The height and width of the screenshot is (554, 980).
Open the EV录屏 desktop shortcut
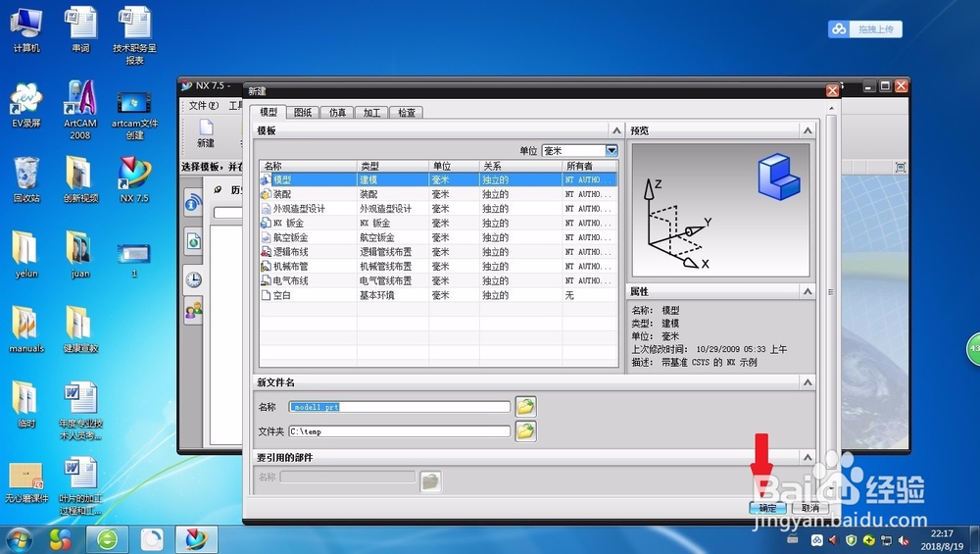26,104
